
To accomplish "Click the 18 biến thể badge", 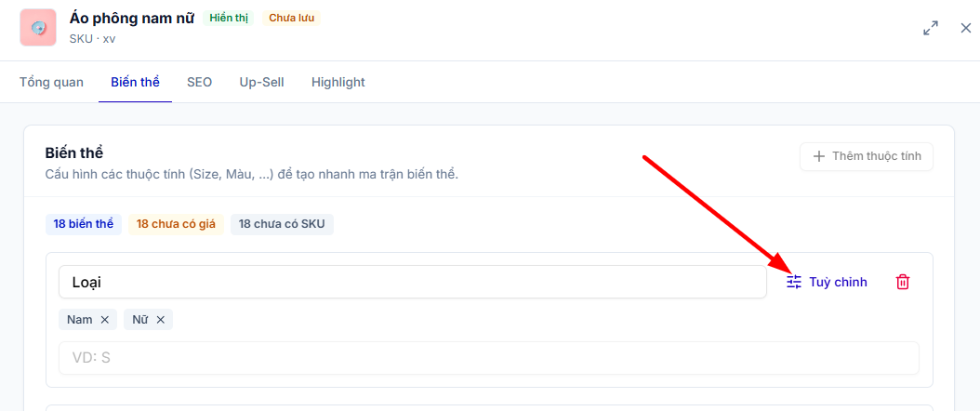I will [x=83, y=225].
